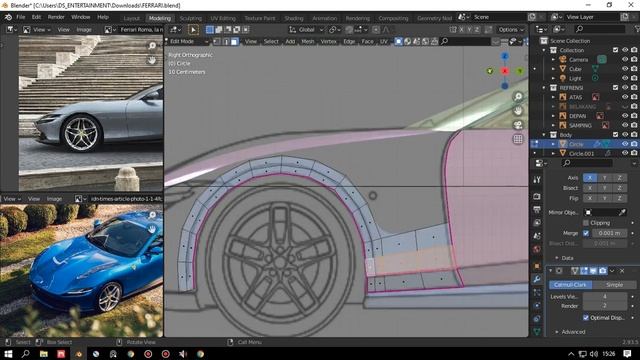This screenshot has height=360, width=640.
Task: Expand the Data section
Action: tap(564, 258)
